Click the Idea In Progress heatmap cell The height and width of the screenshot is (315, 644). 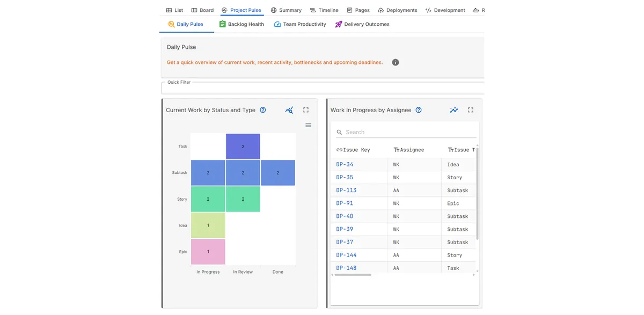click(208, 225)
